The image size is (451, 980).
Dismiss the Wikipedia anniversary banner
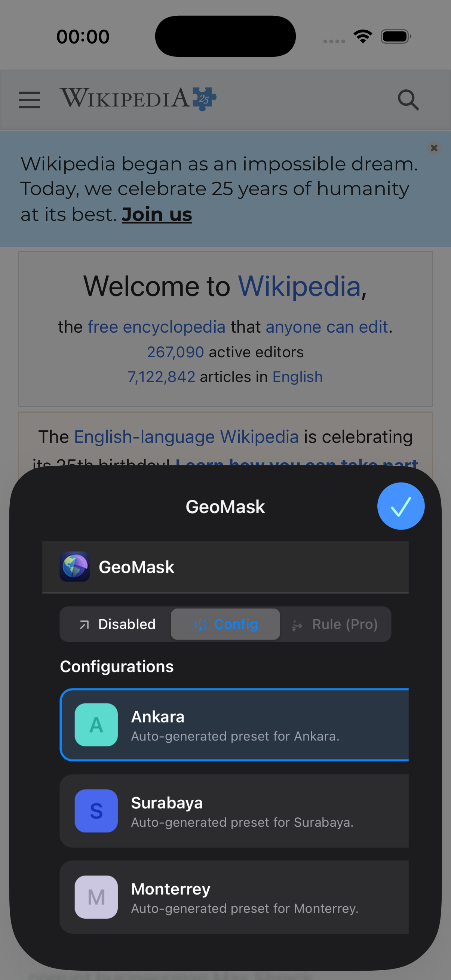434,148
